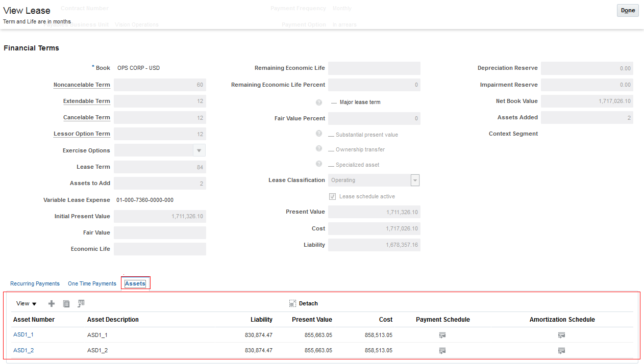Image resolution: width=644 pixels, height=364 pixels.
Task: Click the Noncancelable Term label
Action: pyautogui.click(x=82, y=85)
